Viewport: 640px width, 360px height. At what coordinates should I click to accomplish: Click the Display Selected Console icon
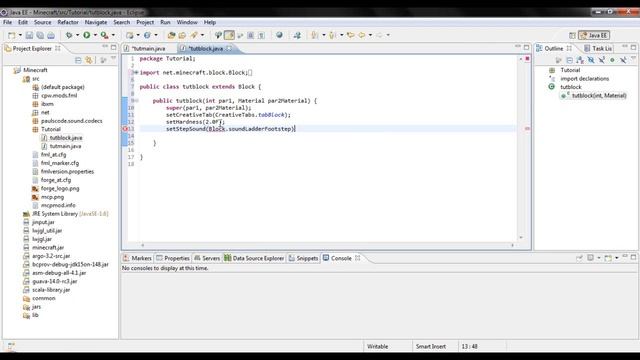590,258
